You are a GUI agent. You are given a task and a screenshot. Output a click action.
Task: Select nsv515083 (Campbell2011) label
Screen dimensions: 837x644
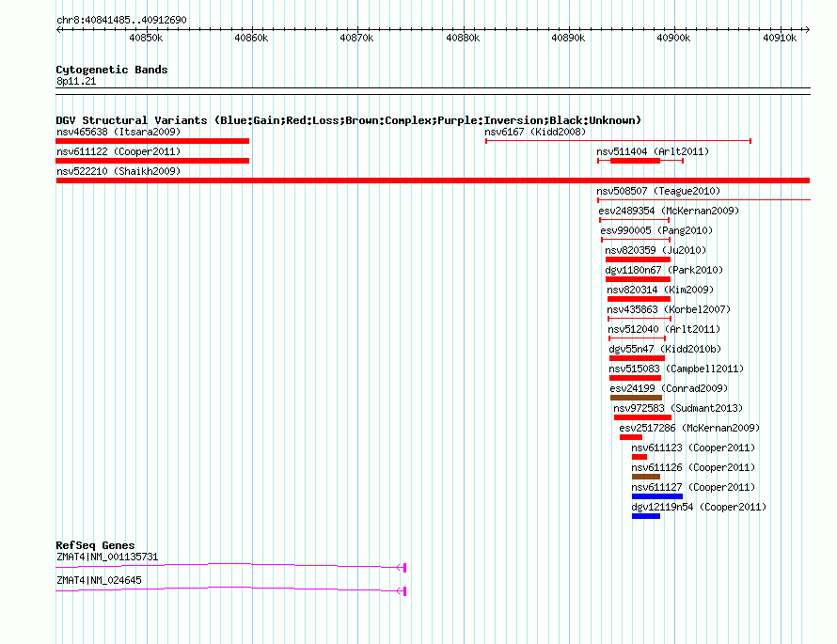pos(676,369)
